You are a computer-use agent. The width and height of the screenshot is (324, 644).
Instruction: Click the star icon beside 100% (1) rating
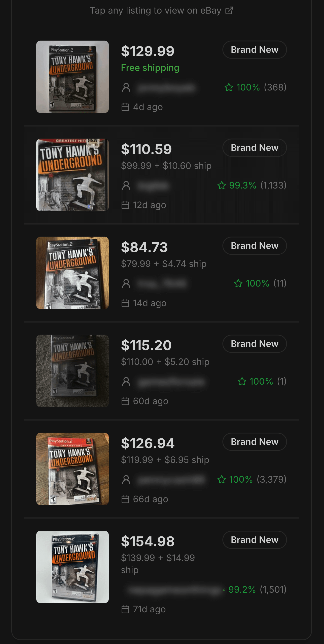point(242,382)
